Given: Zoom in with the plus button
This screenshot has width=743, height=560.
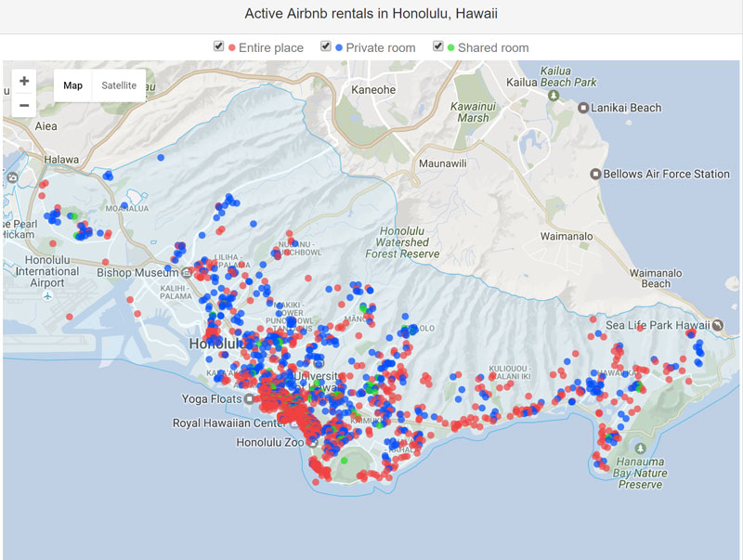Looking at the screenshot, I should click(24, 81).
